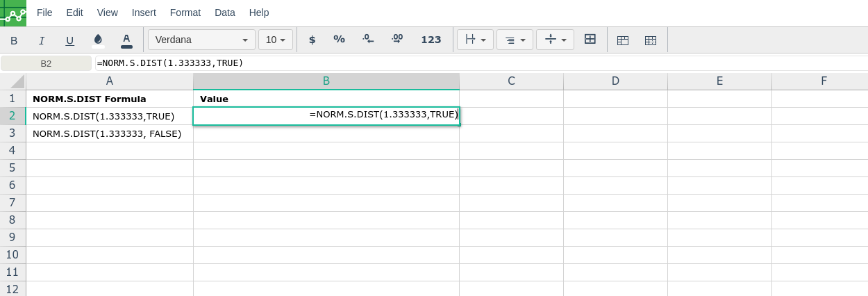
Task: Select row 4 header
Action: point(13,151)
